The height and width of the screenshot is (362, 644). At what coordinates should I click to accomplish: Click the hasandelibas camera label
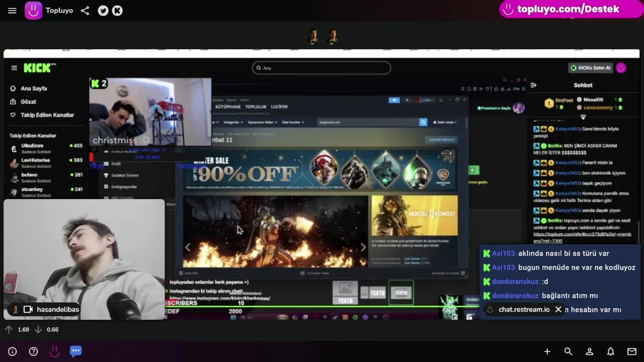point(58,309)
